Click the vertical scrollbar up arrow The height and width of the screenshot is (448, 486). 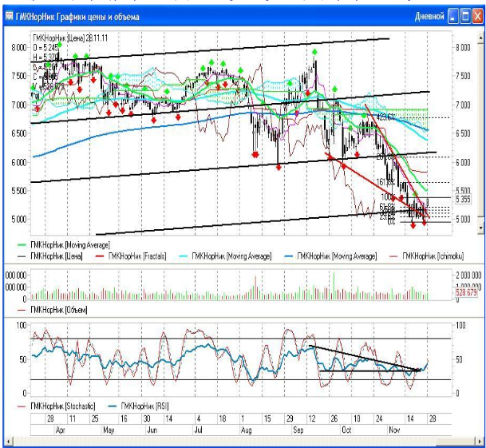tap(480, 38)
